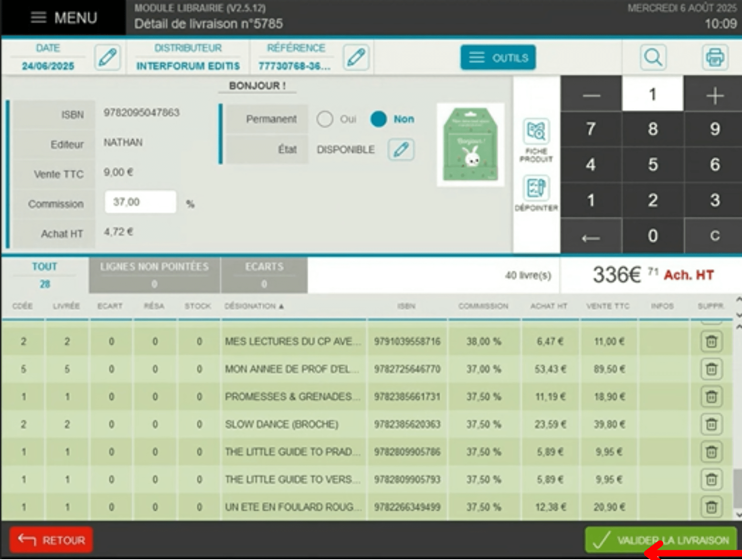Image resolution: width=742 pixels, height=560 pixels.
Task: Click the Commission percentage input field
Action: 140,202
